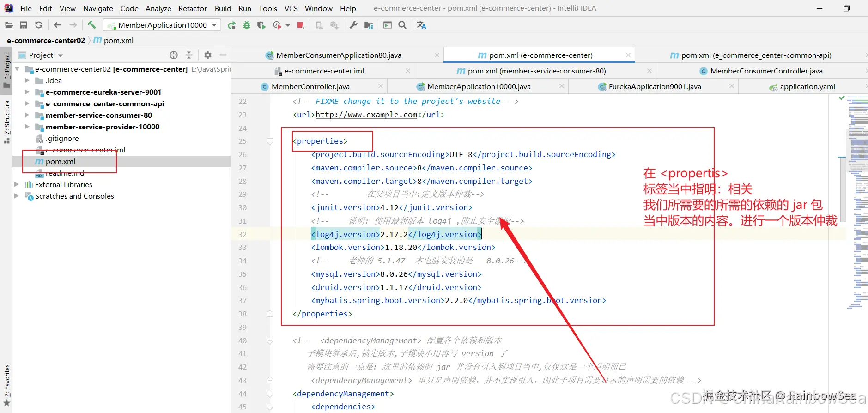Expand the member-service-consumer-80 module
This screenshot has width=868, height=413.
coord(27,115)
